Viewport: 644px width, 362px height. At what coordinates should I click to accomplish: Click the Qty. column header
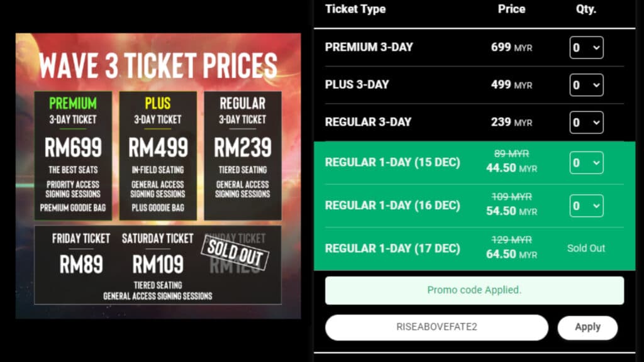click(586, 9)
